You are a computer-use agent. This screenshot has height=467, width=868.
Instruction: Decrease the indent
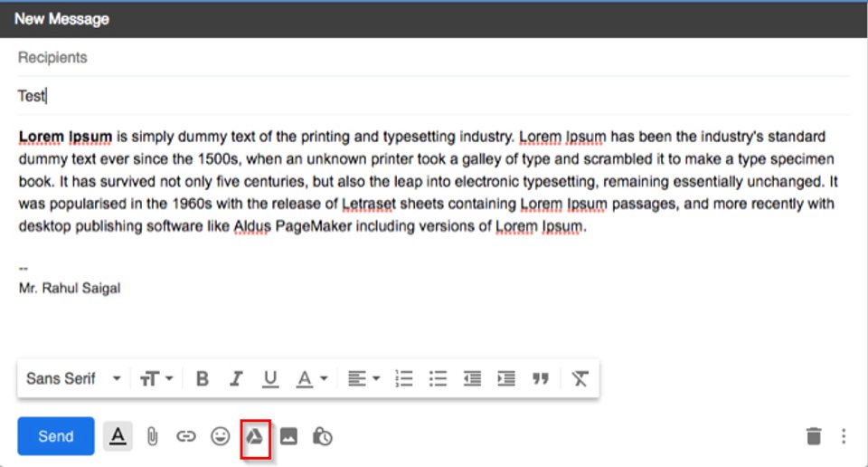472,379
